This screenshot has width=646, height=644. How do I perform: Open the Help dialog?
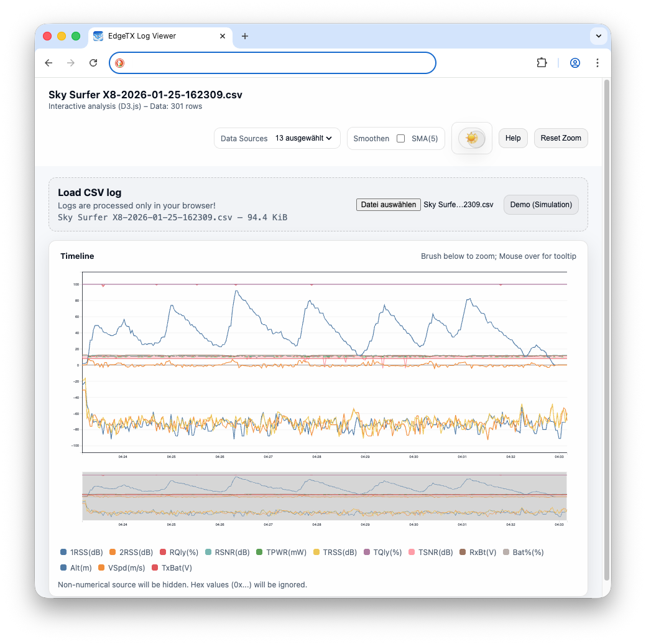click(x=513, y=138)
